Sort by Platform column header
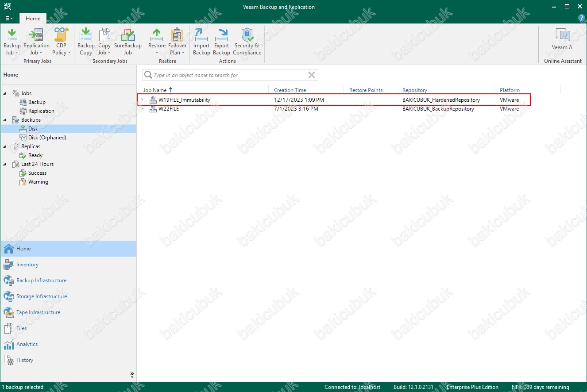587x392 pixels. point(510,90)
